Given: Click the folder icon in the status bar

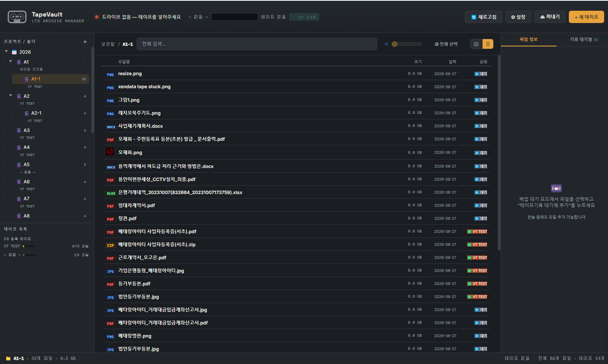Looking at the screenshot, I should (8, 359).
